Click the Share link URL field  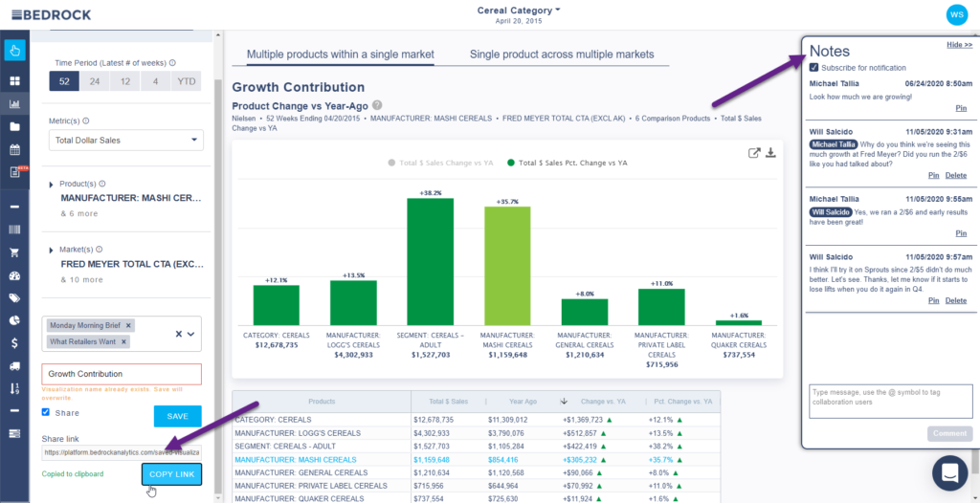pyautogui.click(x=122, y=452)
